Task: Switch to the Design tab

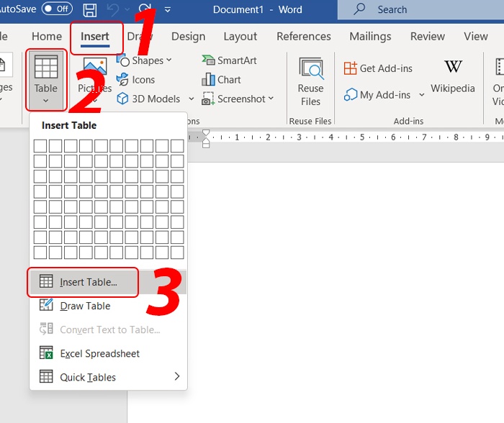Action: pos(189,36)
